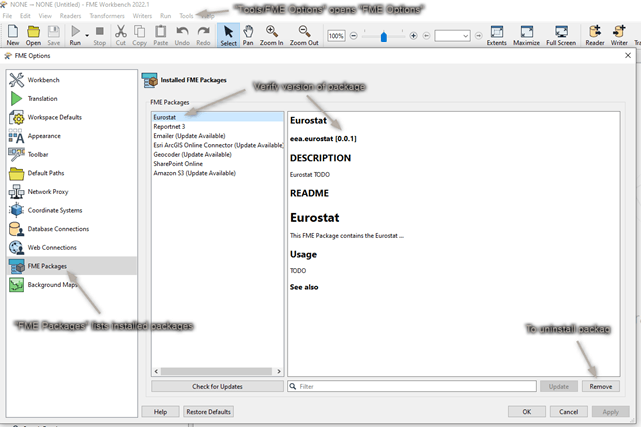Click the Open folder toolbar icon
The width and height of the screenshot is (641, 427).
coord(33,34)
